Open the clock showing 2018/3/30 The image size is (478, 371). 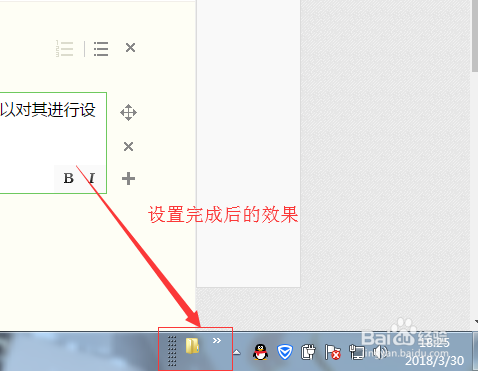point(434,351)
